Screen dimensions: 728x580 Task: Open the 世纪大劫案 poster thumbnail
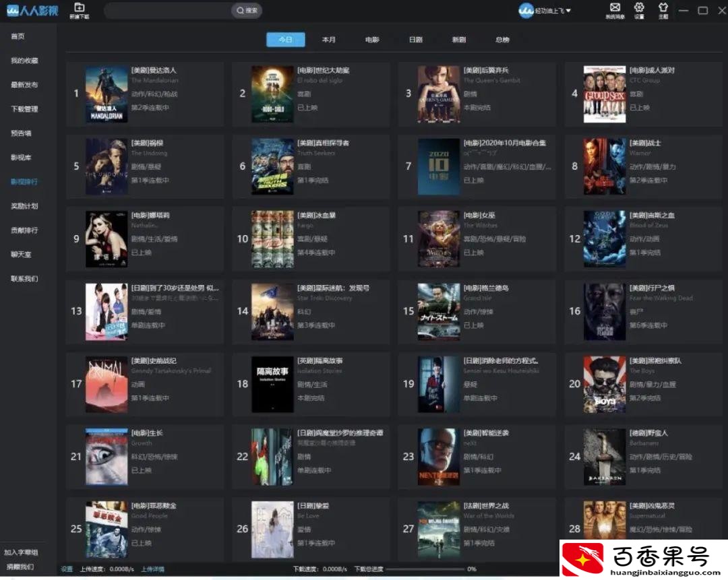(x=272, y=94)
